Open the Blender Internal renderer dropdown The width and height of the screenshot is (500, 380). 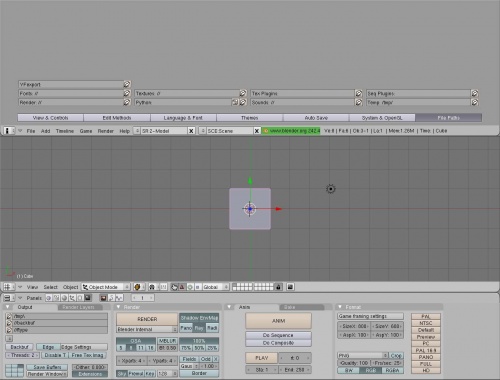coord(147,329)
